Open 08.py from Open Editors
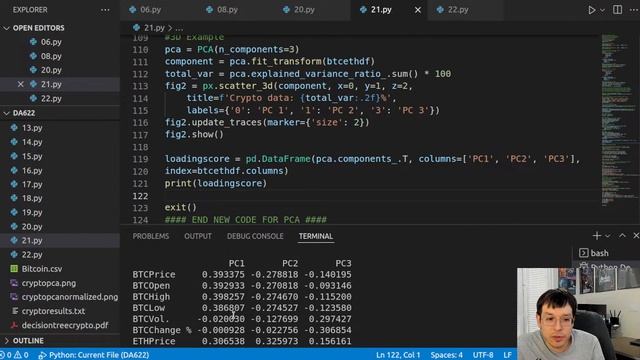The height and width of the screenshot is (360, 640). click(51, 56)
